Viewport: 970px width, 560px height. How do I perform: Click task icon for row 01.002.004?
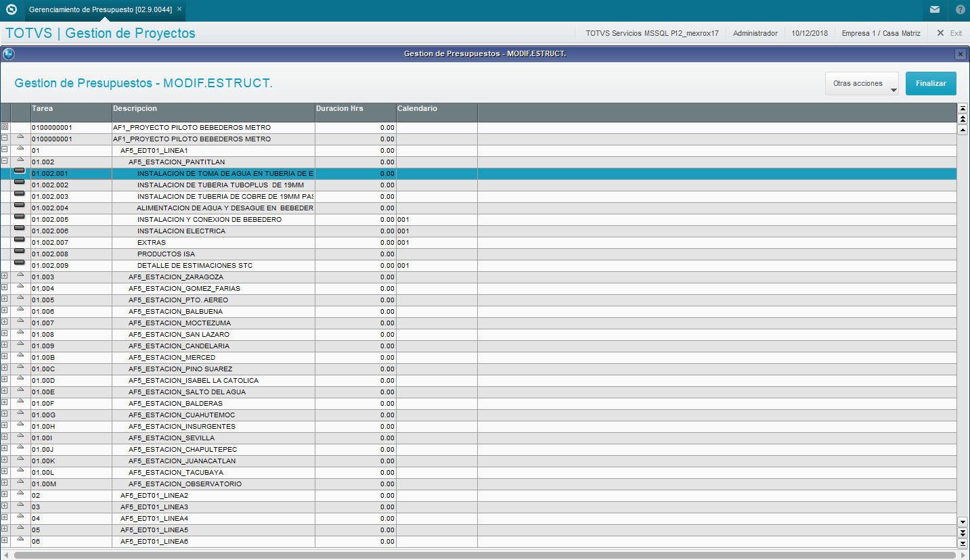pos(20,204)
